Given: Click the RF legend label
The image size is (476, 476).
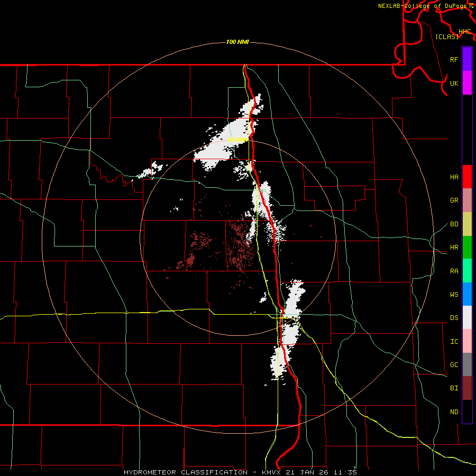Looking at the screenshot, I should (x=454, y=59).
